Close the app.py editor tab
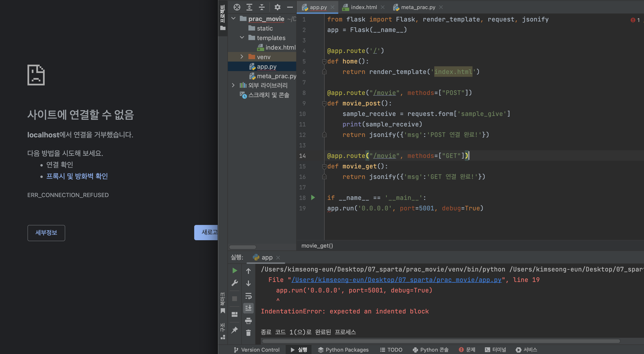The width and height of the screenshot is (644, 354). pos(333,7)
